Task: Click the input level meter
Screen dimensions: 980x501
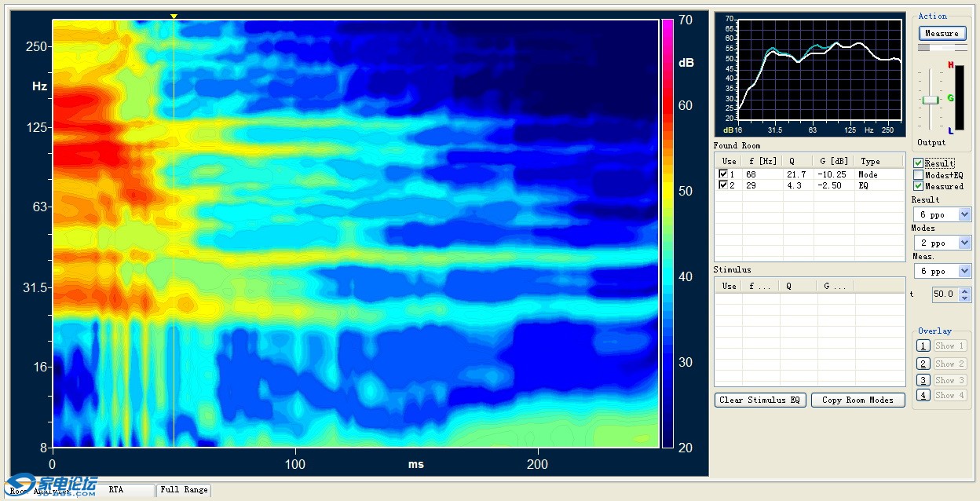Action: (x=959, y=98)
